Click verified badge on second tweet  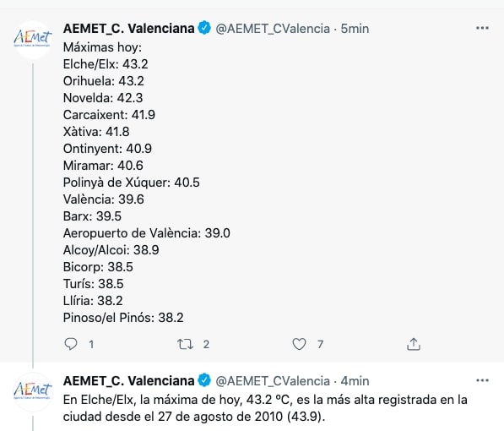(x=204, y=381)
